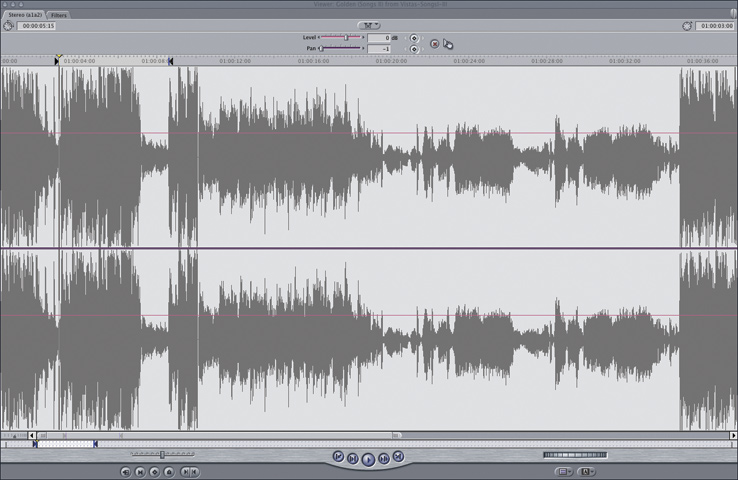Click Play In to Out button
The image size is (738, 480).
353,458
